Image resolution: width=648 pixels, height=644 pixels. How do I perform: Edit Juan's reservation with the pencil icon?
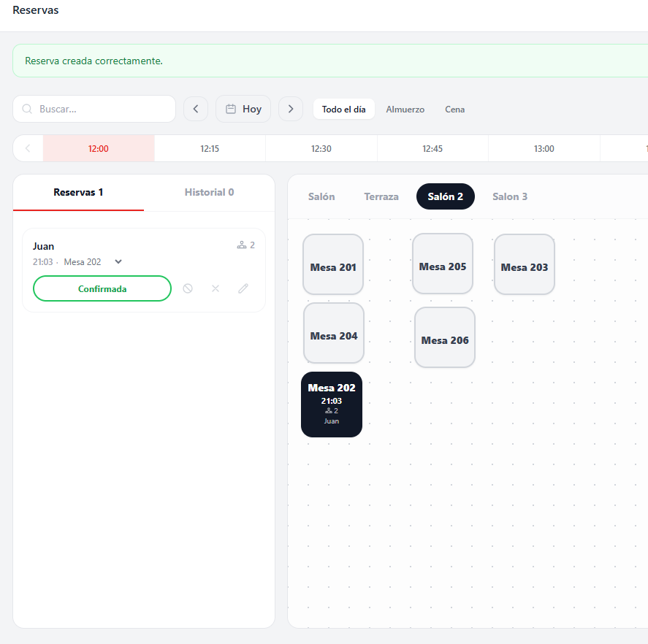tap(243, 288)
